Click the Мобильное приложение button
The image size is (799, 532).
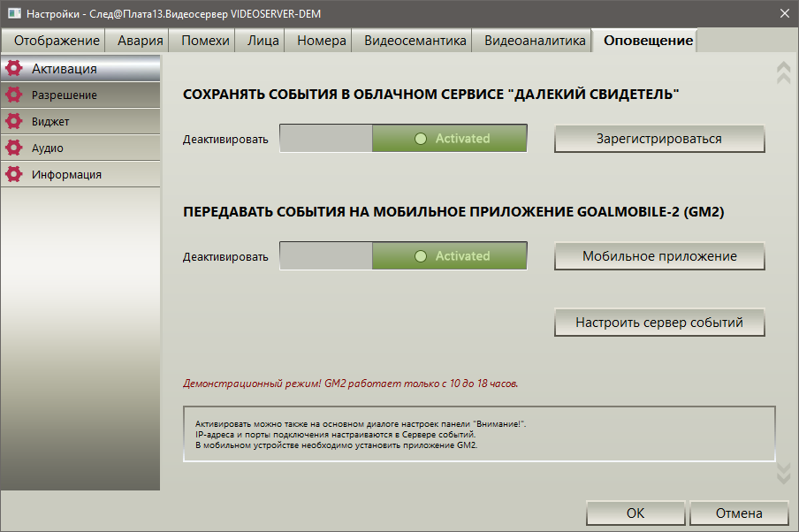coord(659,256)
